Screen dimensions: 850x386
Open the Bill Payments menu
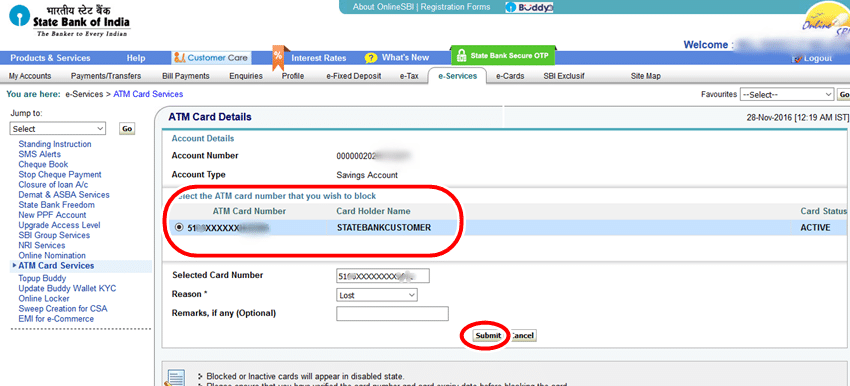(x=186, y=76)
